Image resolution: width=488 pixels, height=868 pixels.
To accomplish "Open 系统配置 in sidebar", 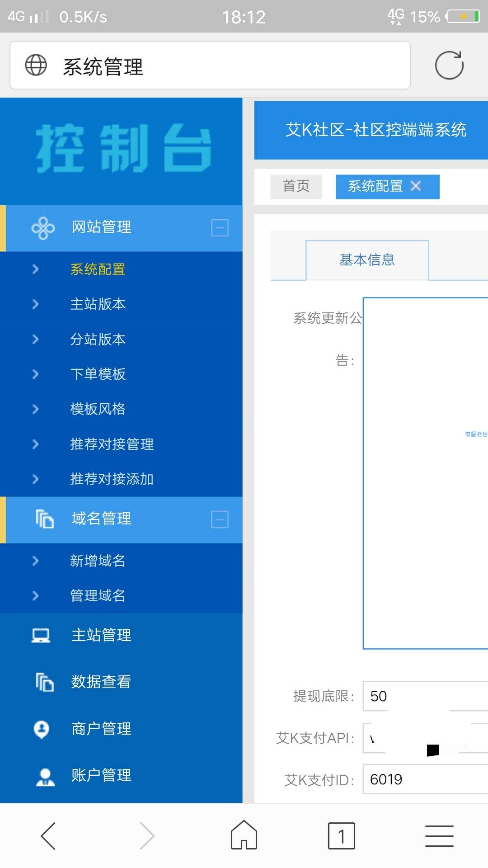I will (x=98, y=269).
